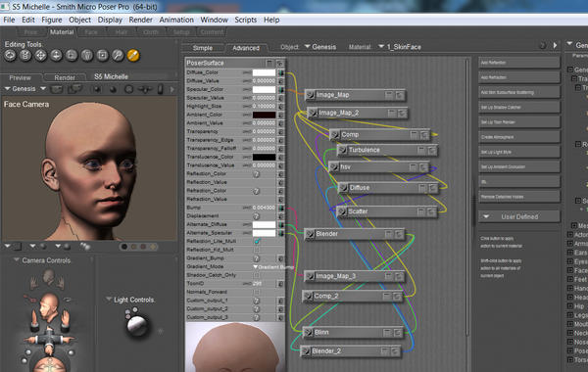Open the Material dropdown showing 1_SkinFace
This screenshot has width=588, height=372.
pos(400,47)
